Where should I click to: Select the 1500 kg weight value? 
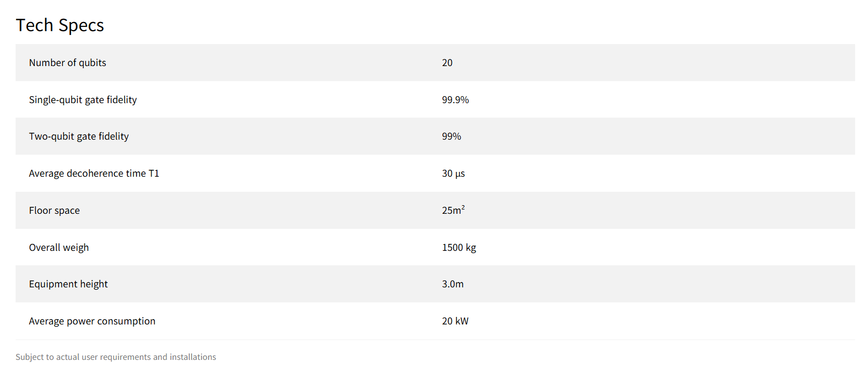click(459, 248)
